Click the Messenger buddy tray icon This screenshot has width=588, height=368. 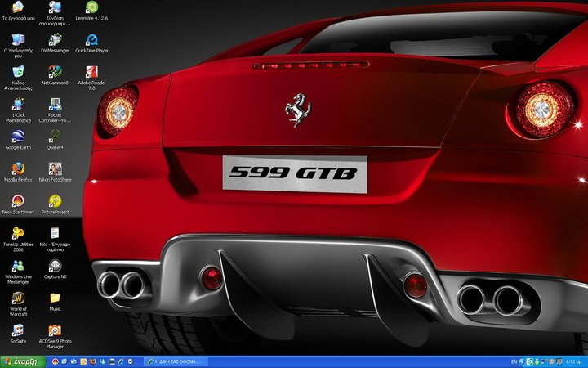(x=537, y=361)
